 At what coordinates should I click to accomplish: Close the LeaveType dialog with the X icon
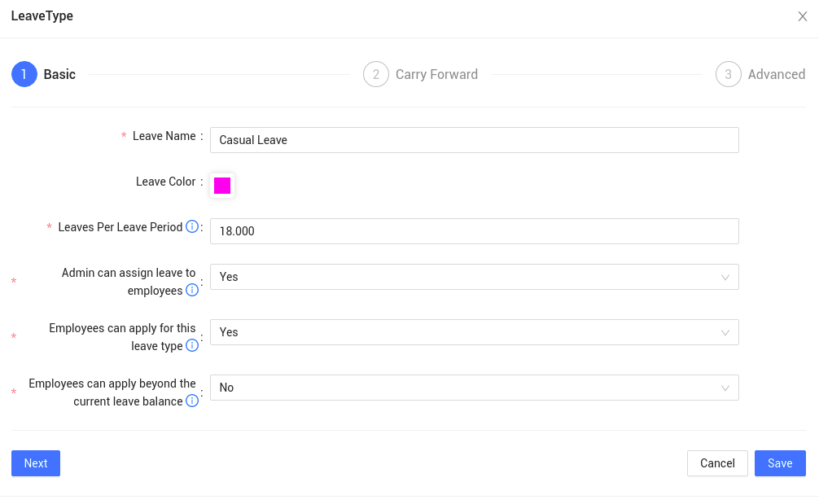[802, 16]
